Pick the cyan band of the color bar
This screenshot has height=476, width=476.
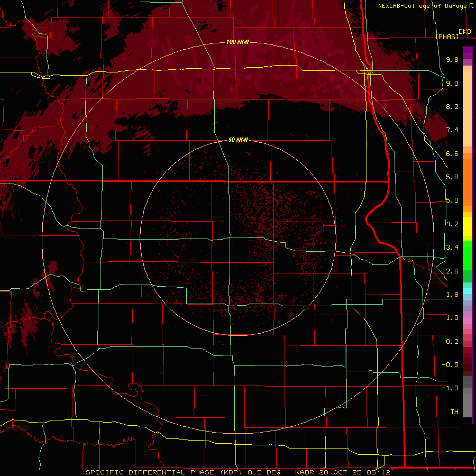click(467, 291)
